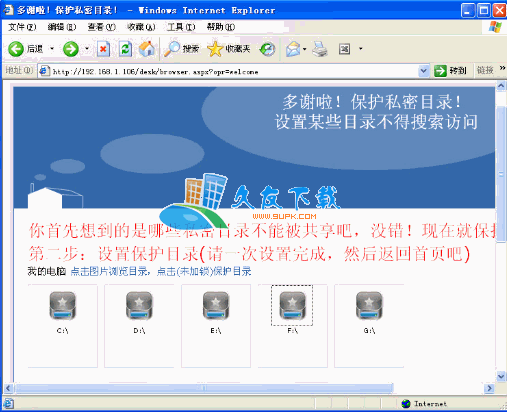Click the D:\ drive label
Image resolution: width=507 pixels, height=412 pixels.
[139, 331]
